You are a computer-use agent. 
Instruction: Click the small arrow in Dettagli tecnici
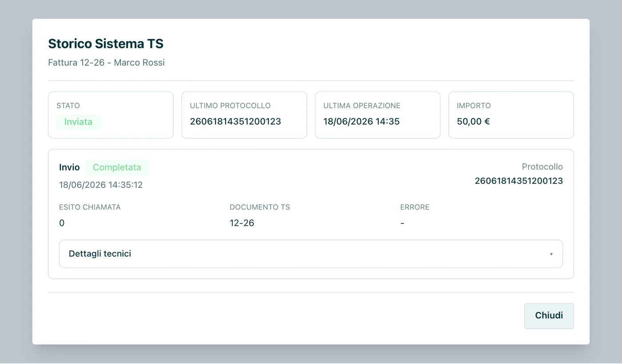click(x=551, y=254)
